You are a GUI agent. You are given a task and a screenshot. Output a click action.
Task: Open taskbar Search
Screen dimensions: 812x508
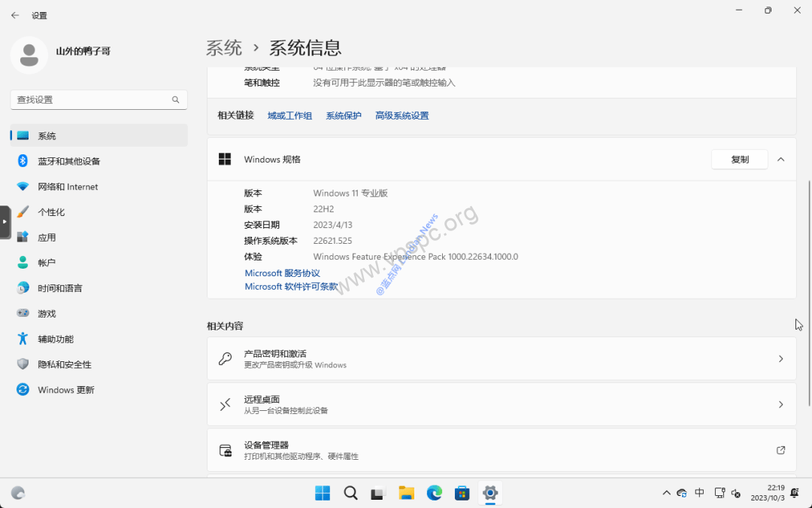[x=350, y=493]
